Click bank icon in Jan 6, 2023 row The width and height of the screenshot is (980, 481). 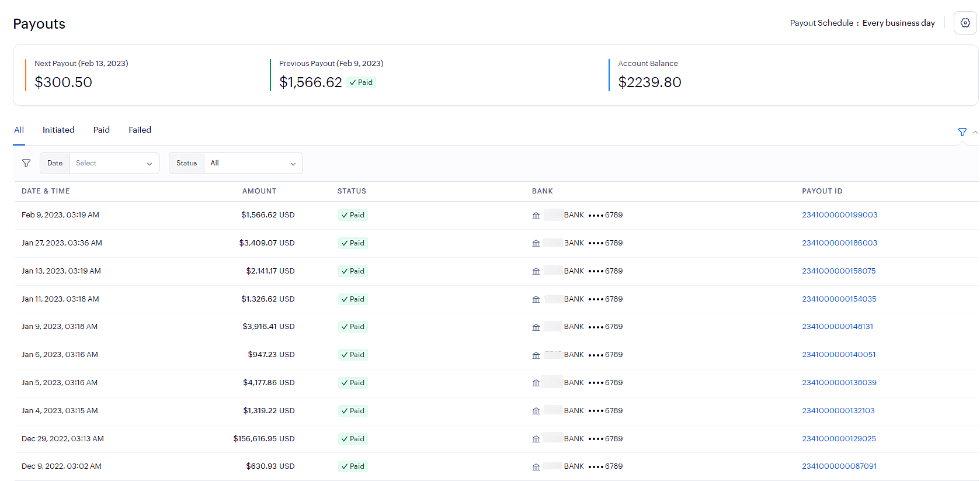point(536,355)
